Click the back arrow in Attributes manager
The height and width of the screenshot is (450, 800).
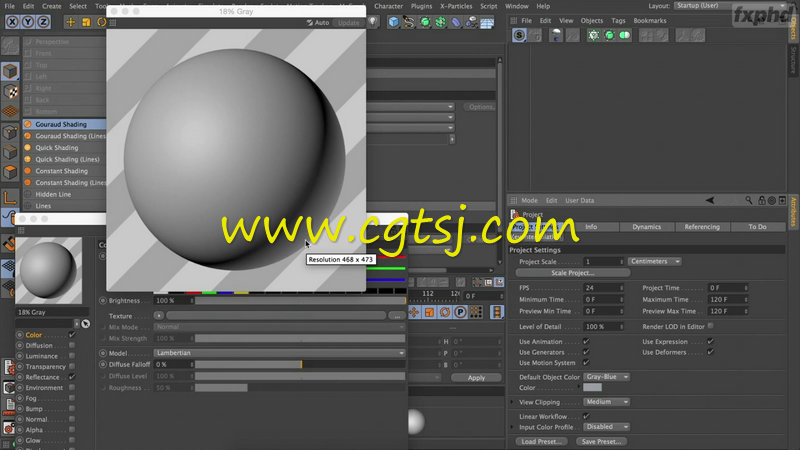click(x=710, y=201)
